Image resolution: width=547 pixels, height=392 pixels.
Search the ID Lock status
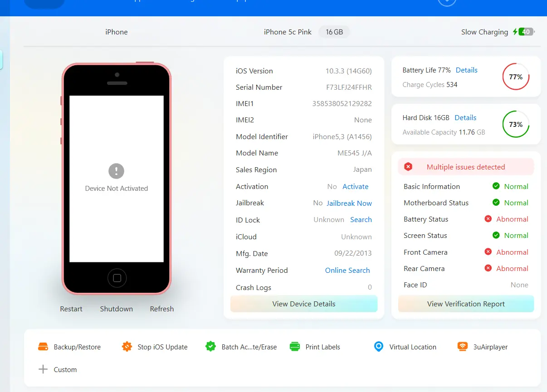tap(361, 220)
